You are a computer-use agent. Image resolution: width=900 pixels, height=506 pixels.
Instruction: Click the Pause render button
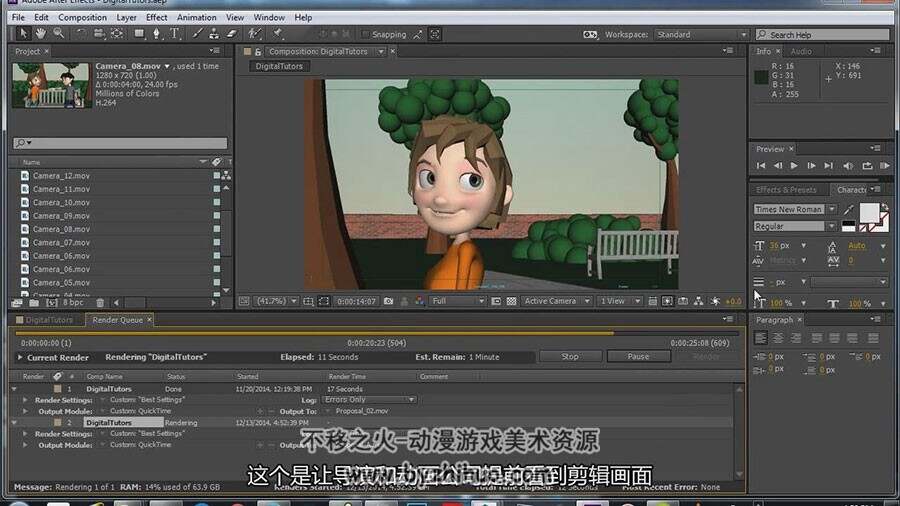pyautogui.click(x=638, y=357)
